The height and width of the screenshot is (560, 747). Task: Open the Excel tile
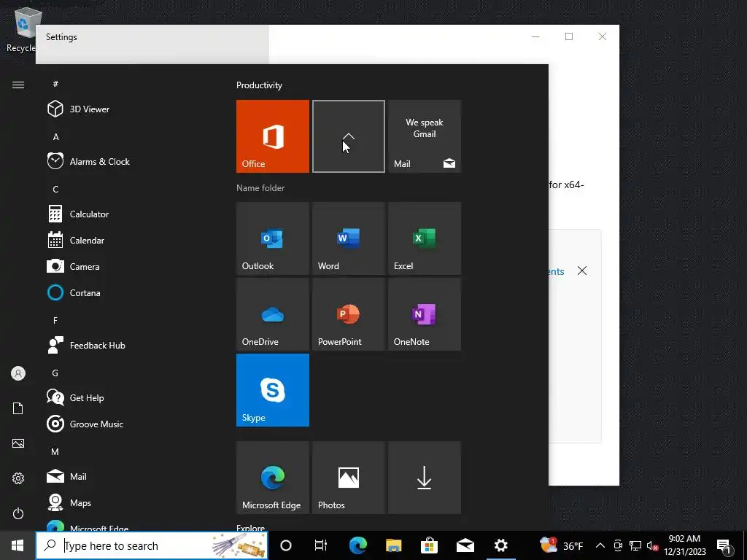click(425, 238)
